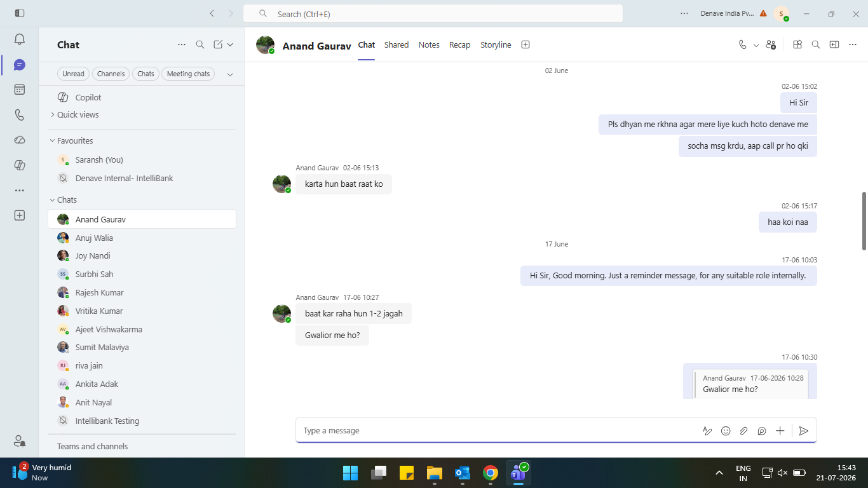Open more chat options ellipsis in header
The image size is (868, 488).
[853, 44]
